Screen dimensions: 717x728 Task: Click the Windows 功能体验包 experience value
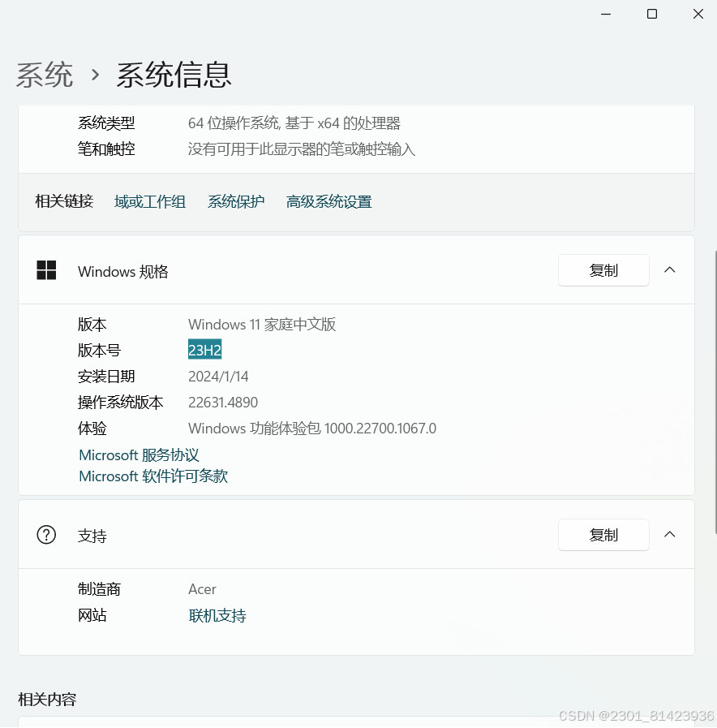(311, 429)
